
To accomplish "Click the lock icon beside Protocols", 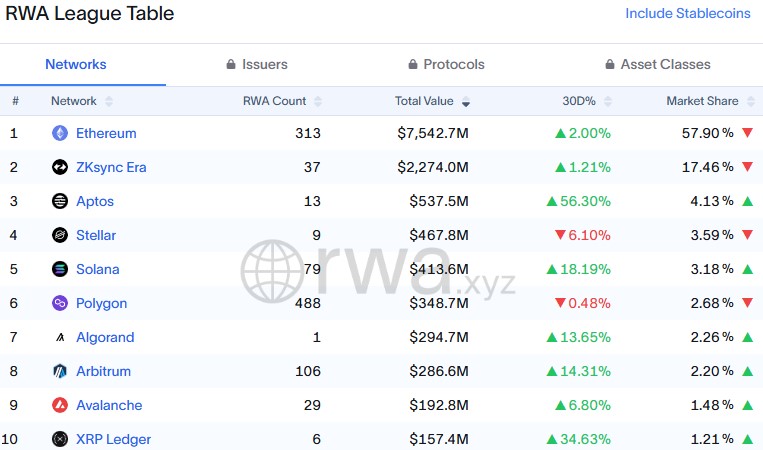I will 413,64.
